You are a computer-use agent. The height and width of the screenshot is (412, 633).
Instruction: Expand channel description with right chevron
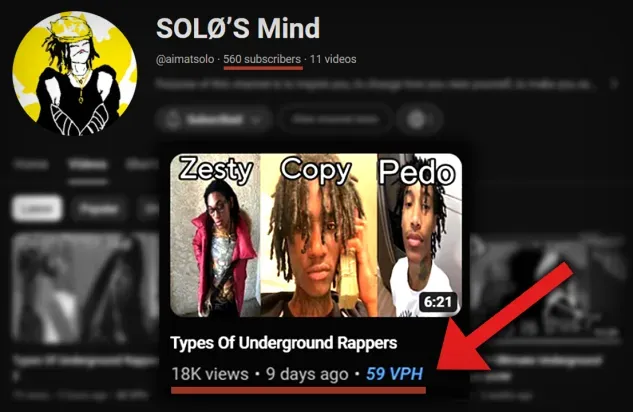point(614,84)
